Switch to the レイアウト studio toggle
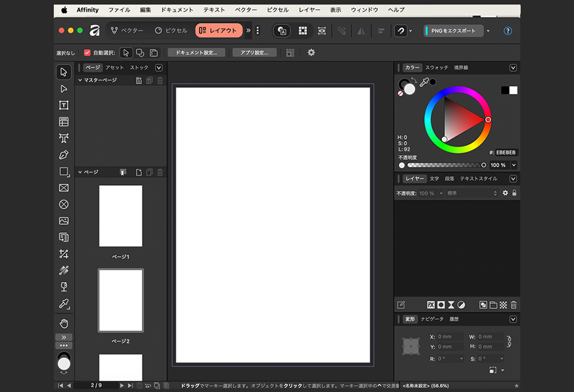 click(218, 31)
